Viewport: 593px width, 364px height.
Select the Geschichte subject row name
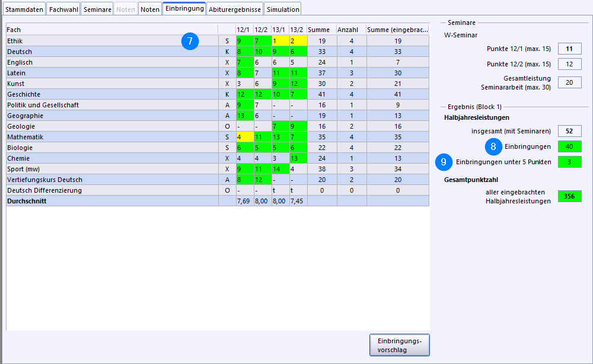point(24,94)
